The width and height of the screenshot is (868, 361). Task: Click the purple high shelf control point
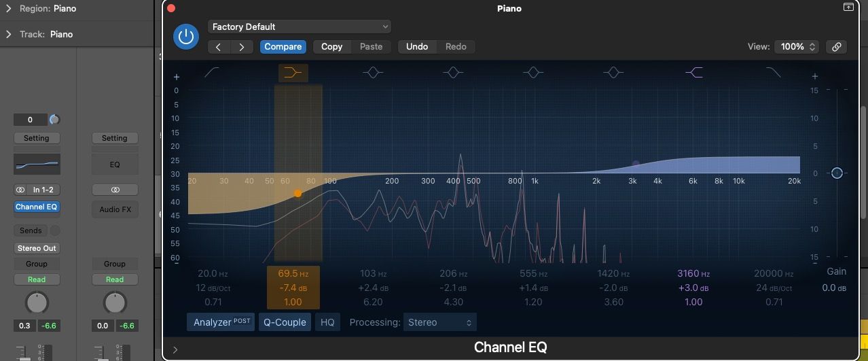[636, 164]
